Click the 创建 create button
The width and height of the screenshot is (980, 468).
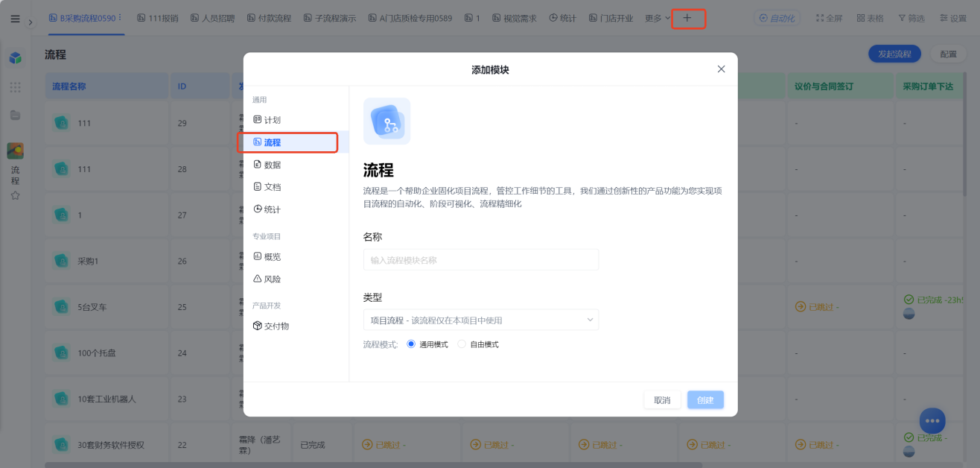pyautogui.click(x=705, y=400)
